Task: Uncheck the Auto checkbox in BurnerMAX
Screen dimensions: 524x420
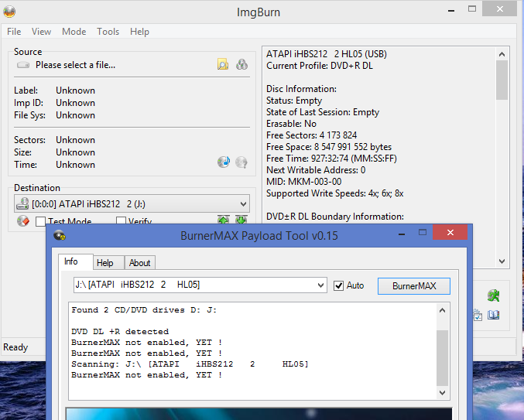Action: (x=338, y=285)
